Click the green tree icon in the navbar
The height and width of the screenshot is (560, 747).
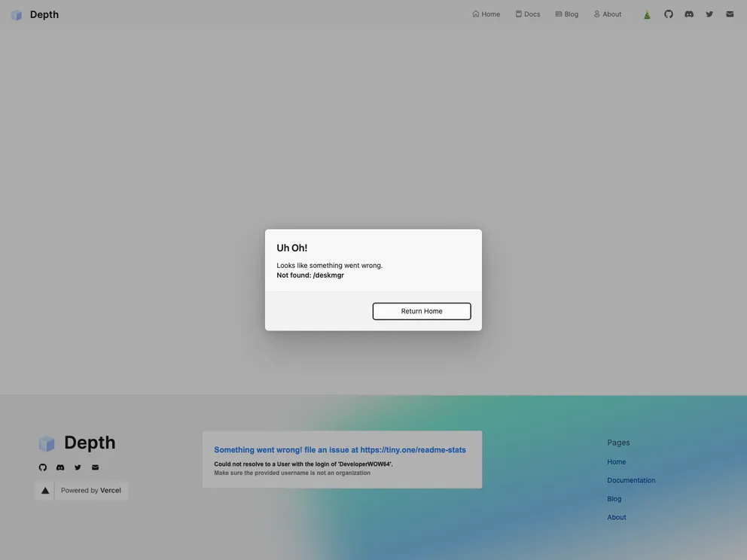click(x=646, y=14)
